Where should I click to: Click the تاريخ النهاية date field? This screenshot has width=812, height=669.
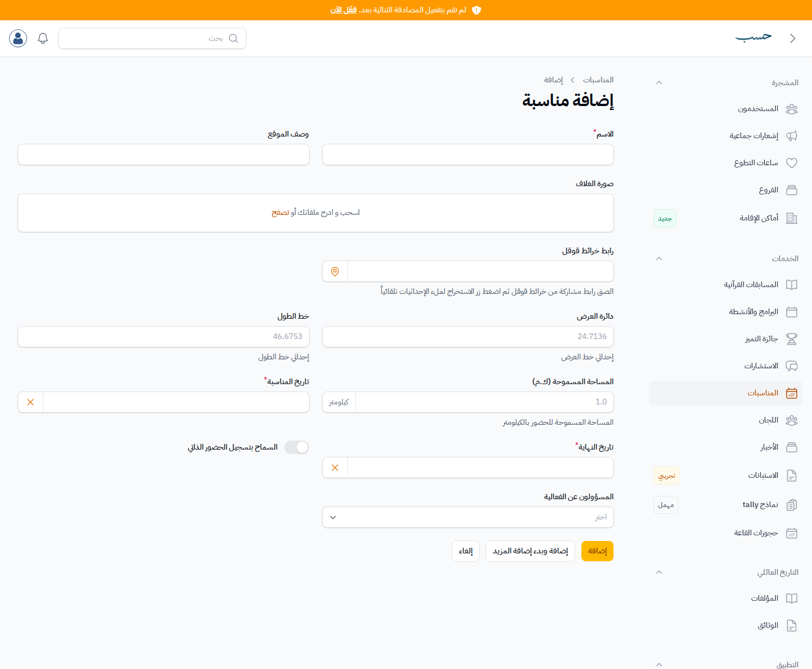coord(481,468)
